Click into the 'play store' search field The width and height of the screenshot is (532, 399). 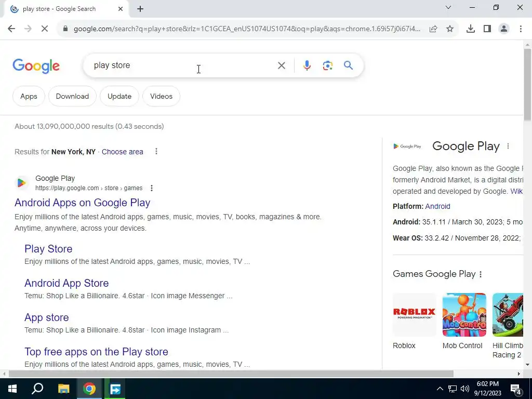pyautogui.click(x=183, y=65)
